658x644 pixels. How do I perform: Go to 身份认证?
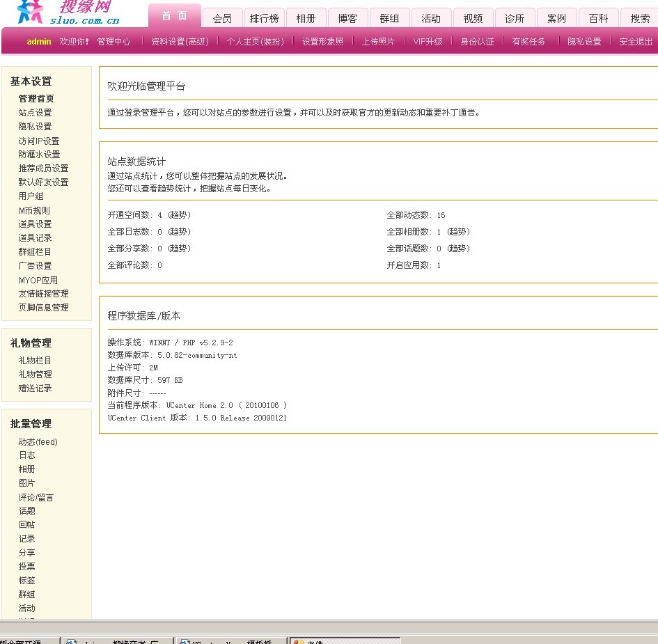477,42
